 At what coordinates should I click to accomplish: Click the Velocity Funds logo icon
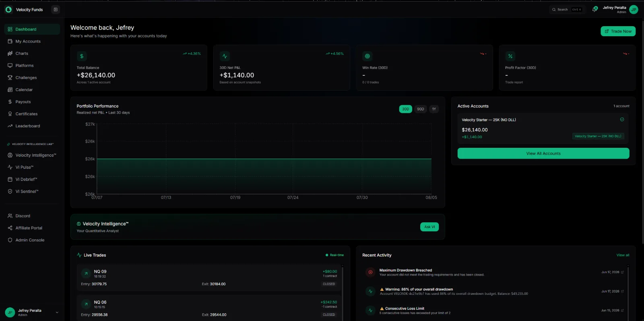point(8,10)
